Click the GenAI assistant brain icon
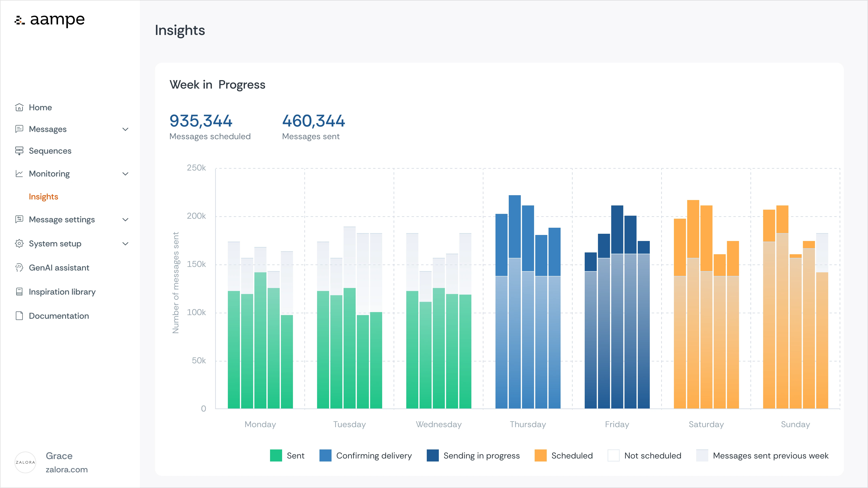Image resolution: width=868 pixels, height=488 pixels. point(19,268)
